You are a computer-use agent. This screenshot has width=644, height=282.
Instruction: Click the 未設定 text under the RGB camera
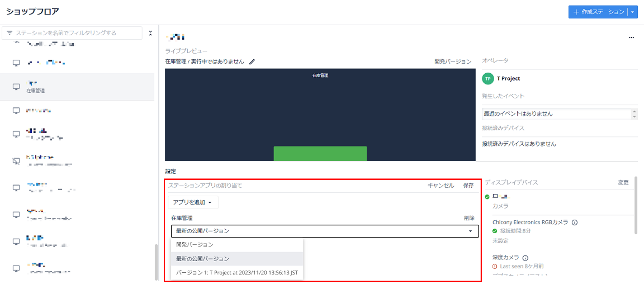tap(500, 241)
